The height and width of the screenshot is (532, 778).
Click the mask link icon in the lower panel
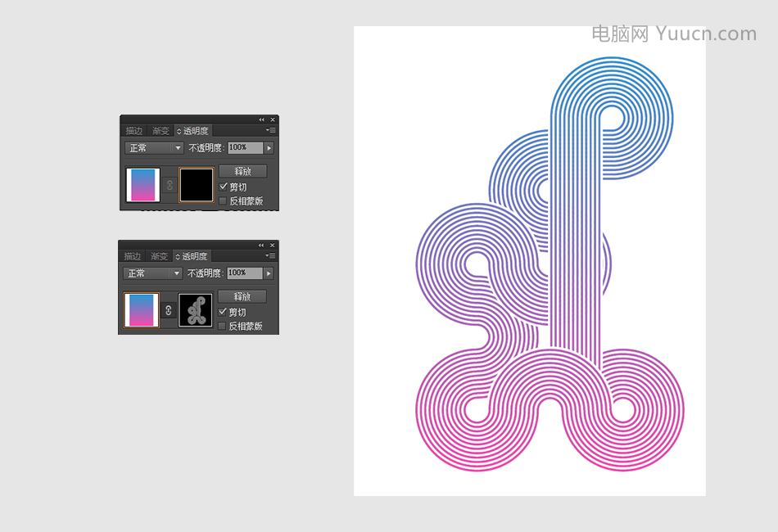[168, 310]
